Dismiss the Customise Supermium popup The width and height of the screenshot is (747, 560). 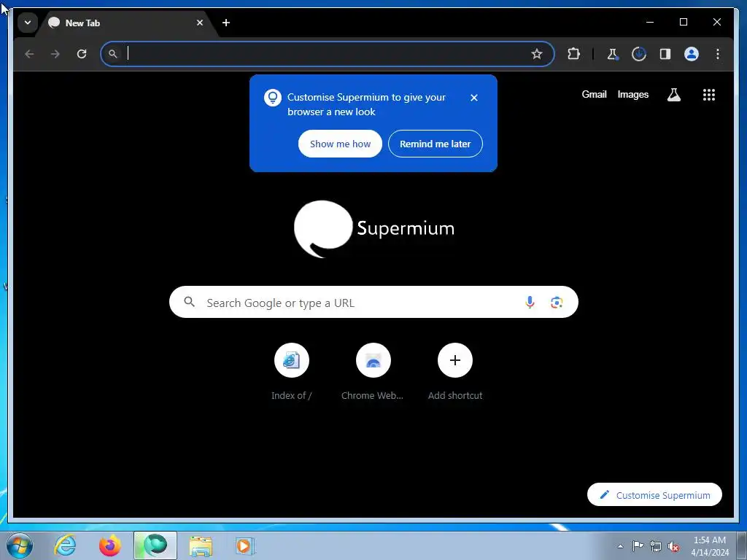(474, 98)
